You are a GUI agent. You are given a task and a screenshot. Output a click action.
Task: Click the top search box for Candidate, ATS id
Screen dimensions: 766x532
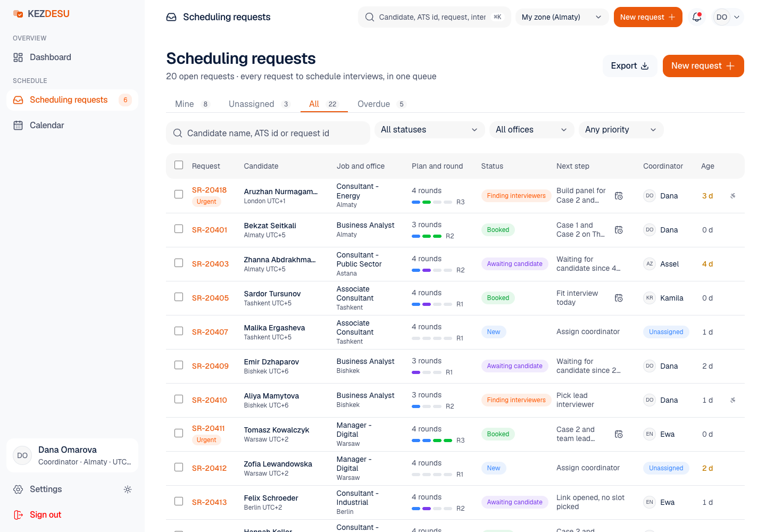tap(435, 17)
